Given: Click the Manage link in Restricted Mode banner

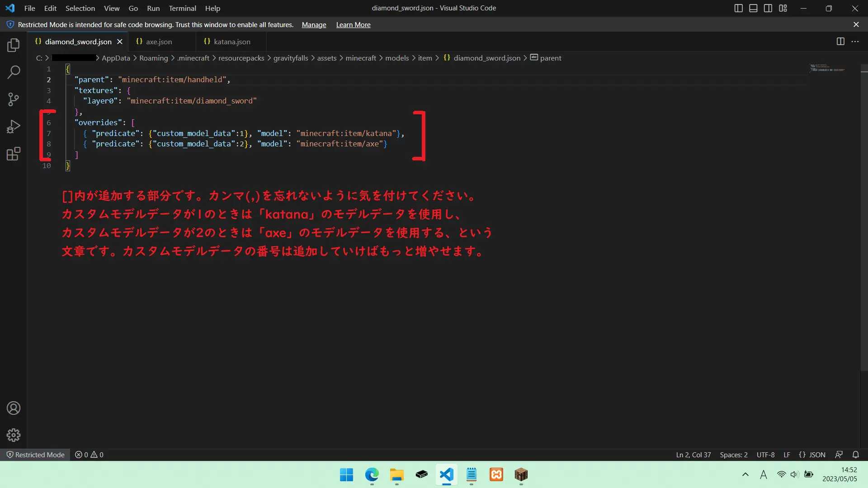Looking at the screenshot, I should pos(314,25).
